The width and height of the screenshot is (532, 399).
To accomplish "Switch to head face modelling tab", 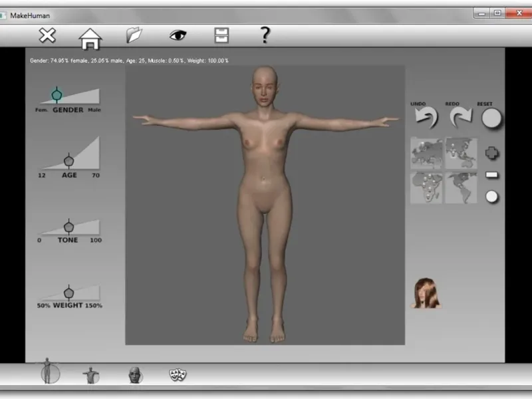I will (x=135, y=375).
